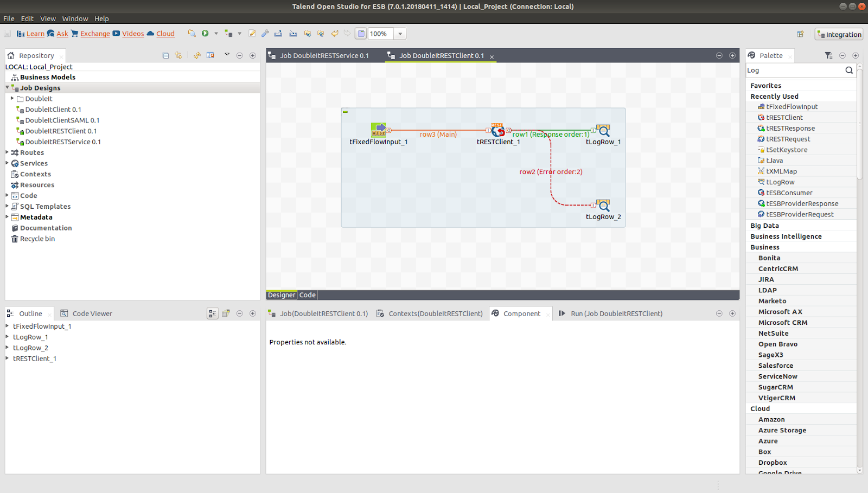
Task: Open the palette search icon
Action: (848, 70)
